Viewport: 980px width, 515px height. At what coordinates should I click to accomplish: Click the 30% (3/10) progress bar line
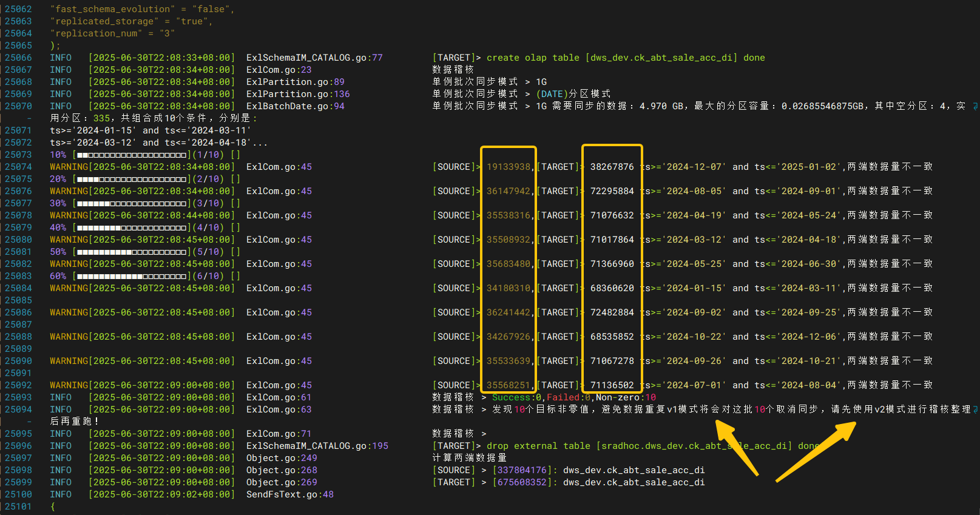(145, 203)
